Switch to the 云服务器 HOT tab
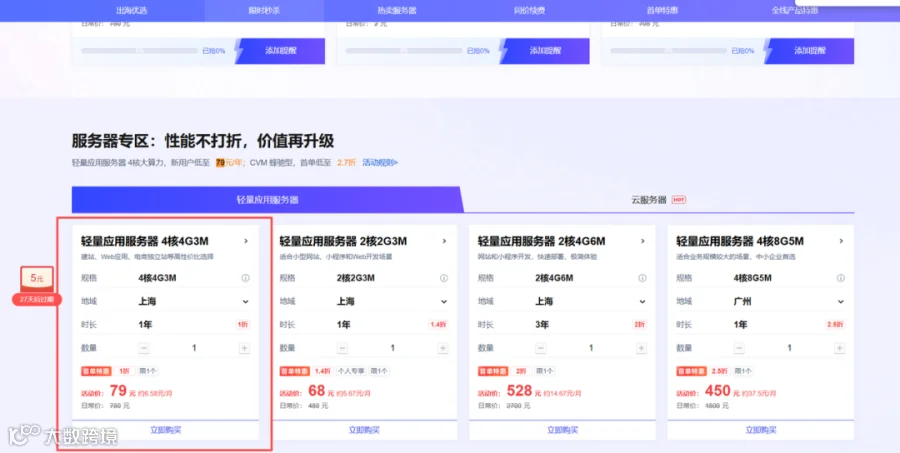The width and height of the screenshot is (900, 453). 658,200
